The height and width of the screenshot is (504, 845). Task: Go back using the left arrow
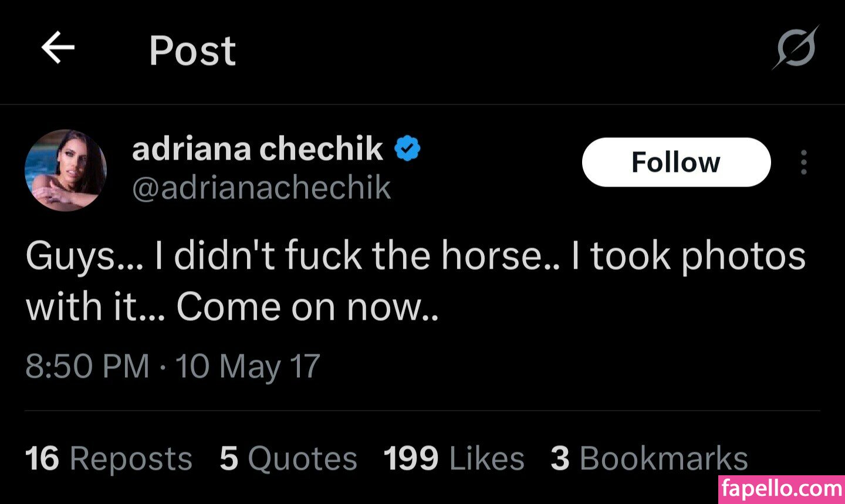tap(58, 48)
